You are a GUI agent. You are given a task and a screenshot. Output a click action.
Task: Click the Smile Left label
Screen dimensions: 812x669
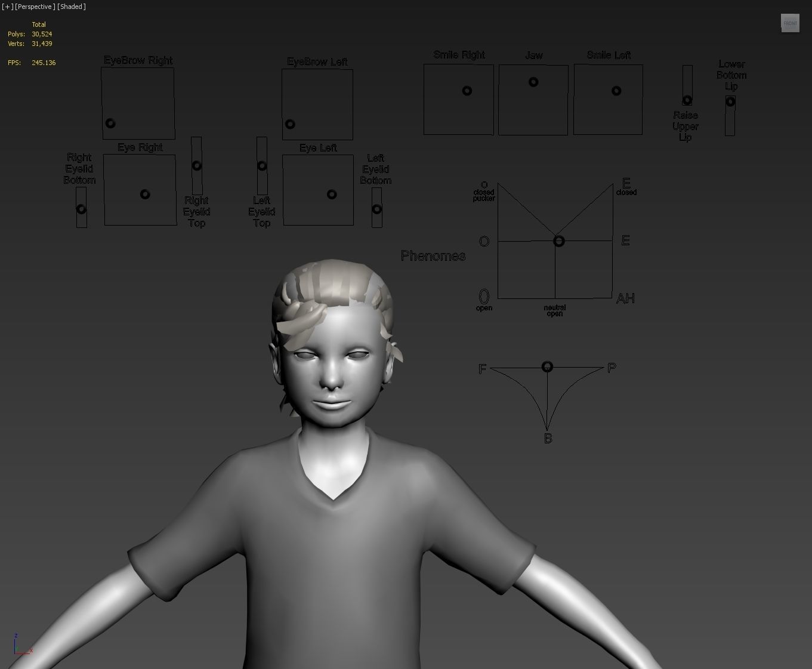click(609, 55)
